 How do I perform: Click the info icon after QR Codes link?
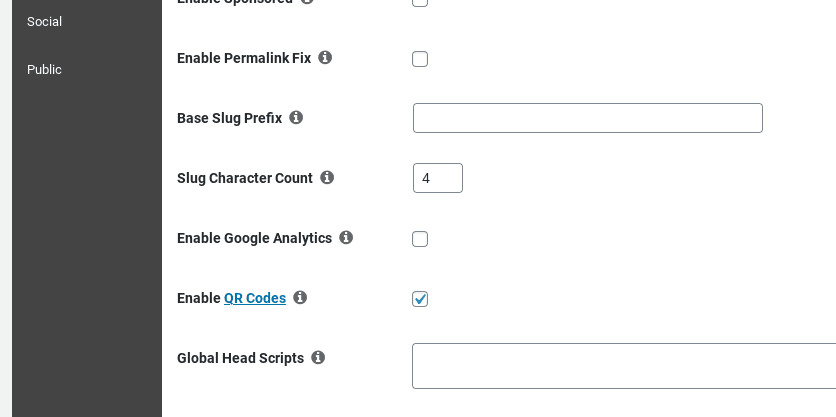click(x=300, y=298)
